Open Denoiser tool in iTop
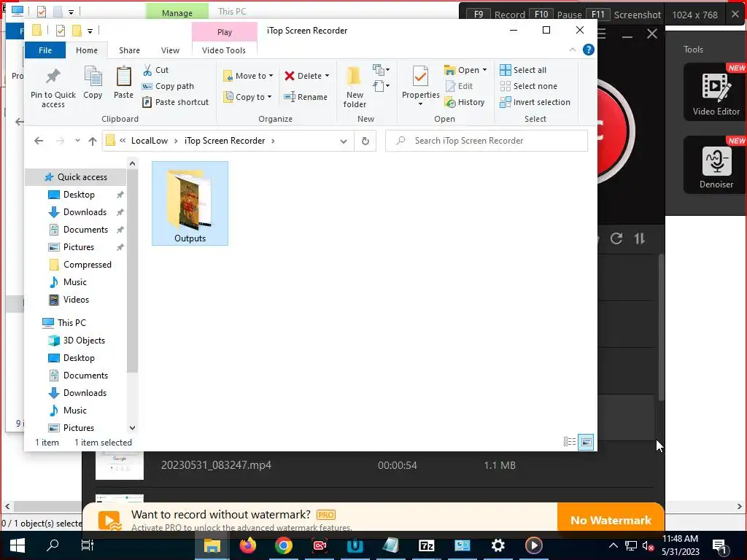This screenshot has height=560, width=747. [x=716, y=166]
